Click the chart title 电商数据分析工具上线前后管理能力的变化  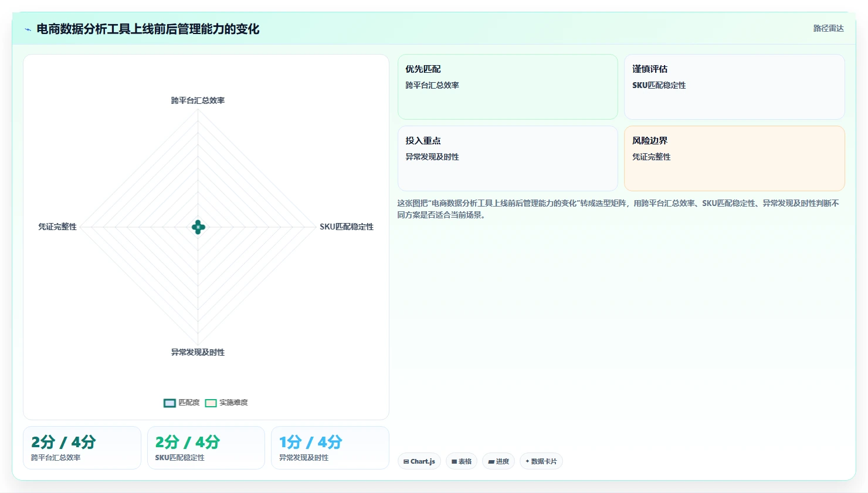(x=148, y=29)
